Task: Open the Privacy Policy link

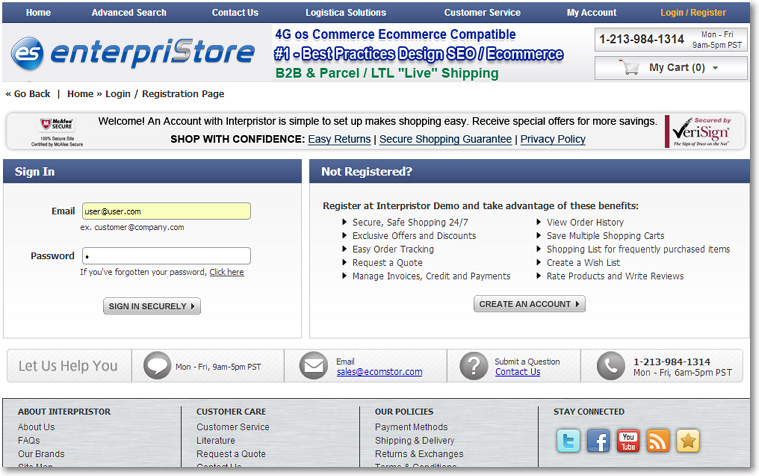Action: (x=553, y=139)
